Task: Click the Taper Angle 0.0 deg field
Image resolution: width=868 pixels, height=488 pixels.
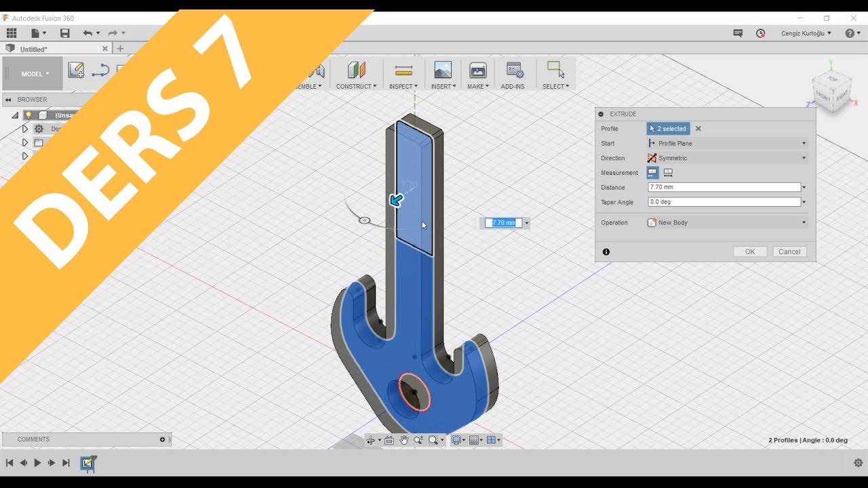Action: point(724,202)
